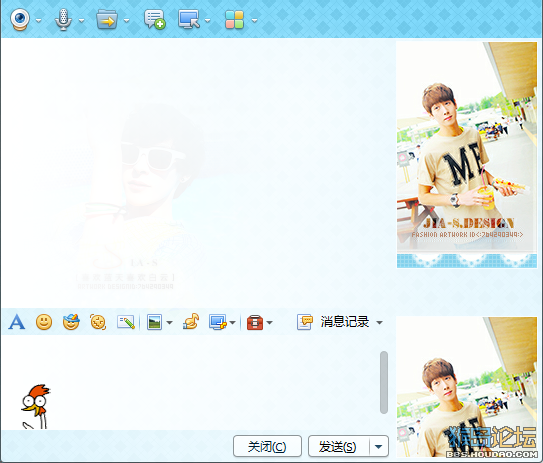Open the 消息记录 message history
543x463 pixels.
345,322
